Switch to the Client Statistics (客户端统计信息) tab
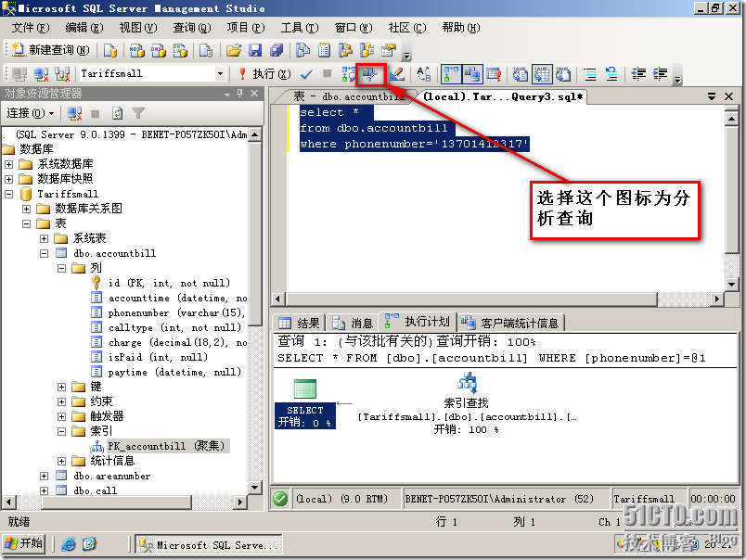This screenshot has width=746, height=560. tap(511, 323)
